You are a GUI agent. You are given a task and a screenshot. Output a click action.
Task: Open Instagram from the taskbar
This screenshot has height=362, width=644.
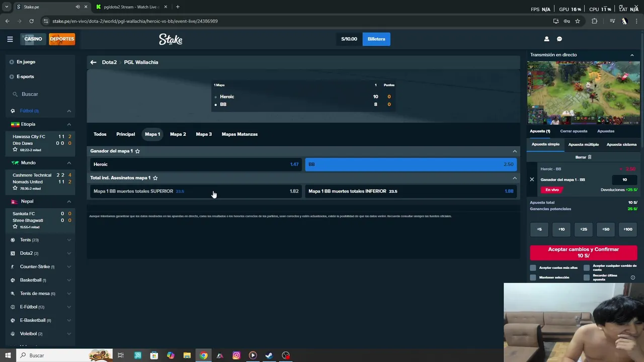236,355
